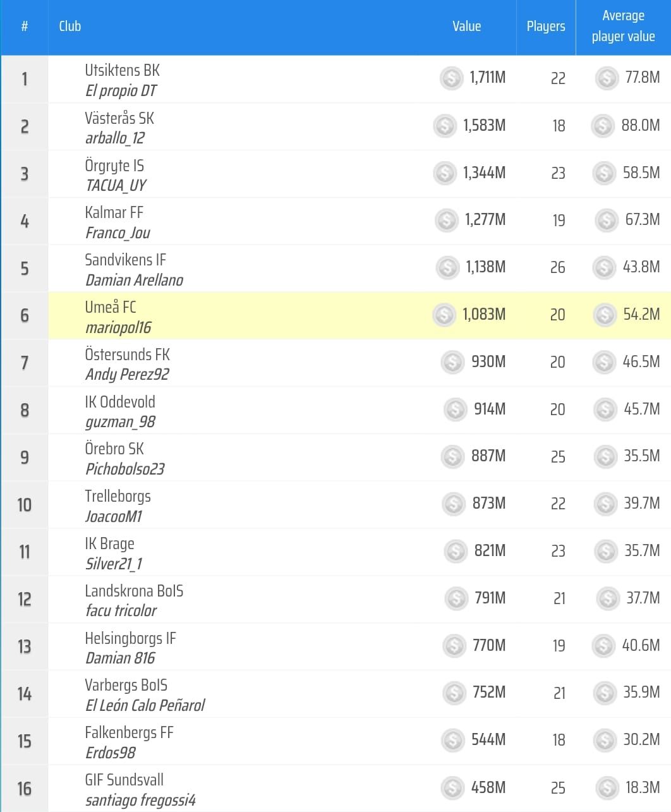The image size is (671, 812).
Task: Click the coin icon next to Västerås SK's 88.0M average
Action: pyautogui.click(x=603, y=126)
